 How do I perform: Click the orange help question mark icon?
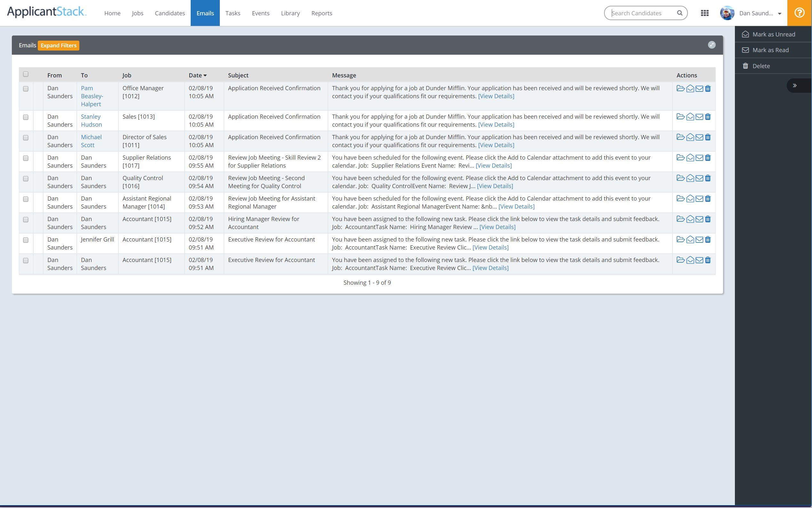pyautogui.click(x=799, y=13)
